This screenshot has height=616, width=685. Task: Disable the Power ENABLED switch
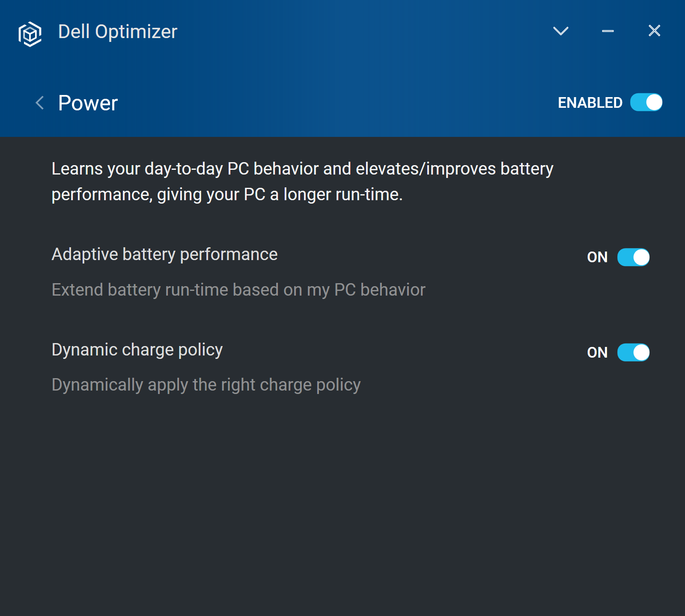646,103
